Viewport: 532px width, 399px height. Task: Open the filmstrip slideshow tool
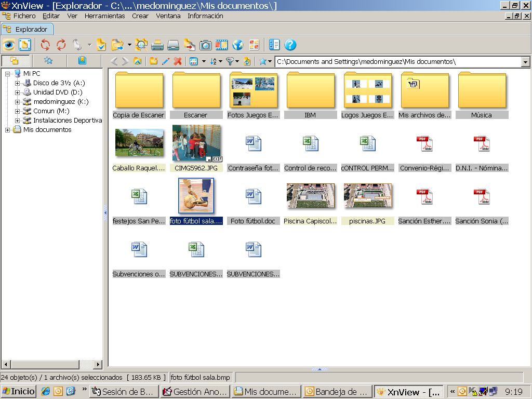(x=222, y=45)
